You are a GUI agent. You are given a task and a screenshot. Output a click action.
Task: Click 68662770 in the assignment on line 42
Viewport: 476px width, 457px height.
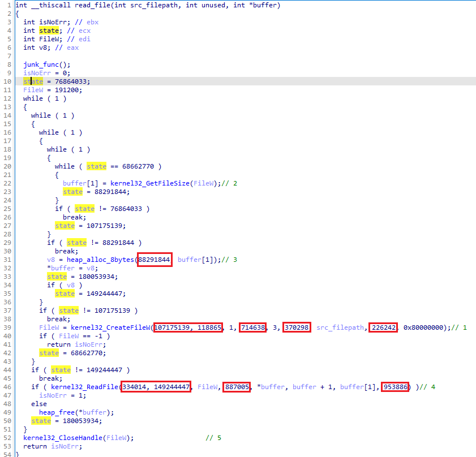(87, 353)
